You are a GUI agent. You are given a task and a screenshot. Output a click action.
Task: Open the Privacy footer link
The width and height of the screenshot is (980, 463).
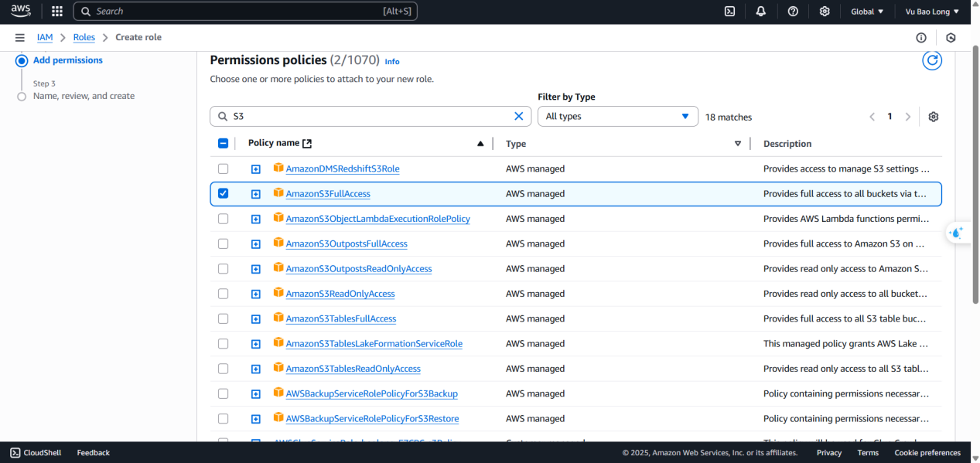click(x=829, y=453)
